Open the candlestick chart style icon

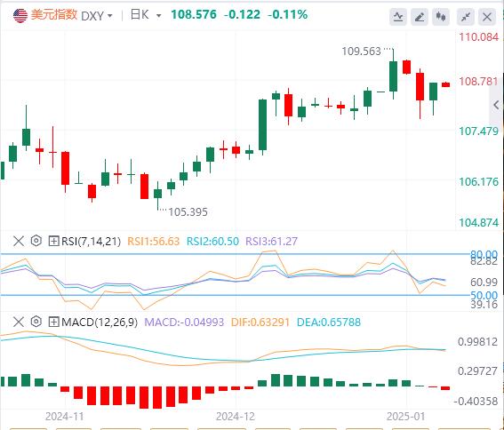pos(441,17)
